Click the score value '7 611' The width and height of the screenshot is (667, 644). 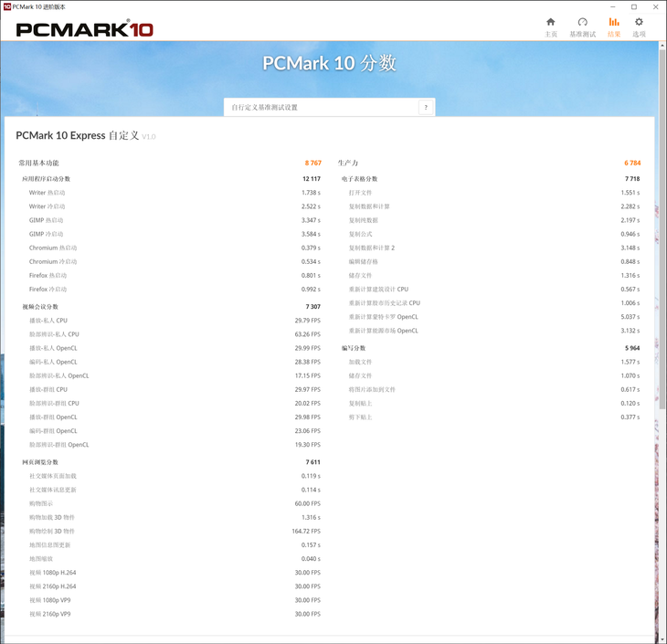[313, 462]
